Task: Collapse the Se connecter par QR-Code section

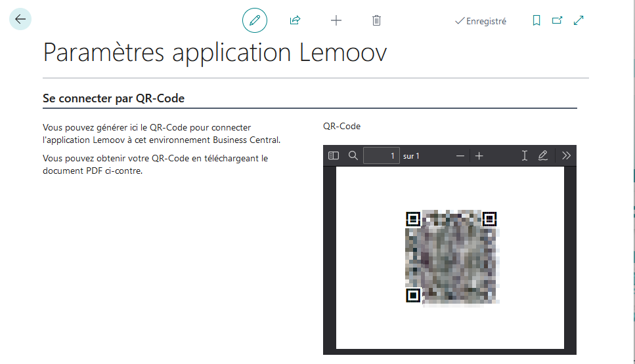Action: pyautogui.click(x=114, y=98)
